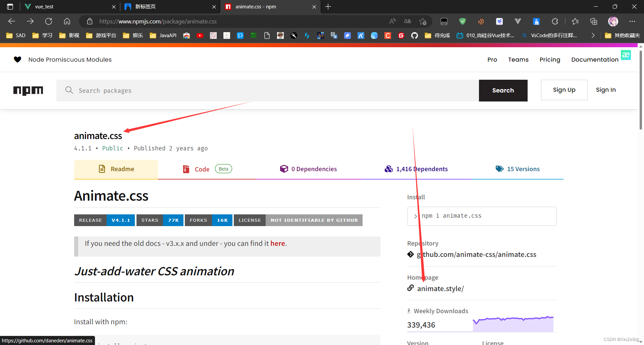Expand more bookmarks chevron
The width and height of the screenshot is (644, 345).
click(x=593, y=36)
